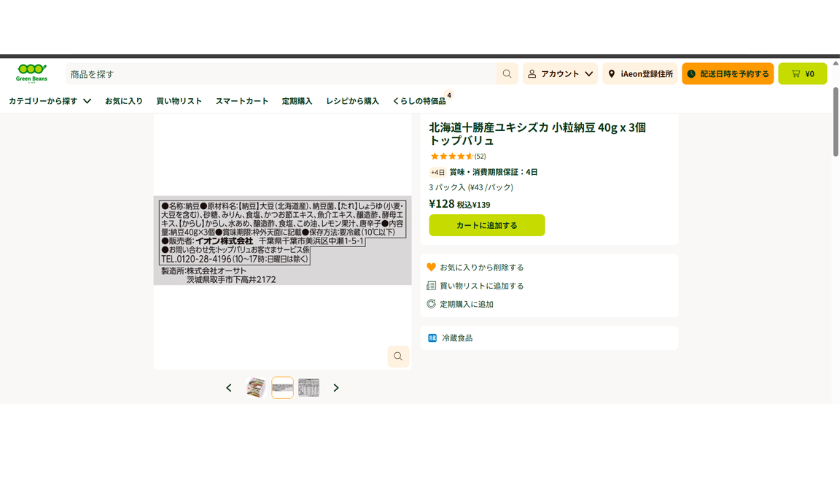
Task: Open レシピから購入 in navigation
Action: point(352,101)
